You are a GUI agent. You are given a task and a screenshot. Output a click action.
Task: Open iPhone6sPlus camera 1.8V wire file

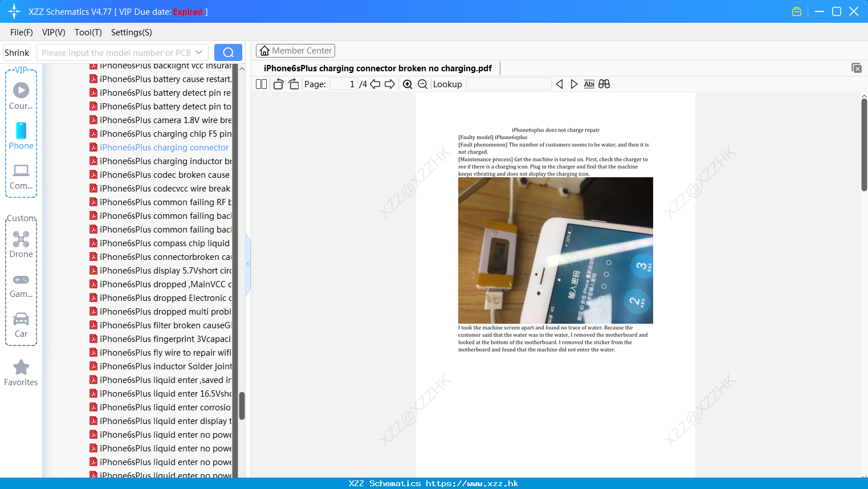(160, 120)
